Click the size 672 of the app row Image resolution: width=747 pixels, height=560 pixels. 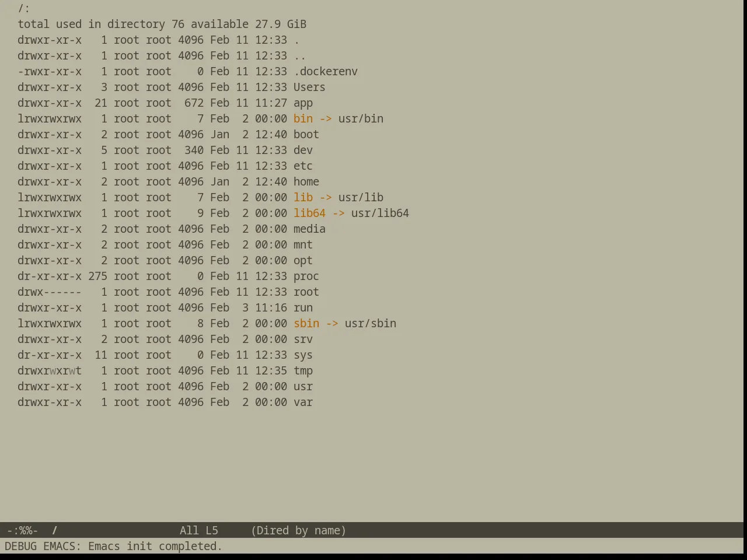pos(194,103)
